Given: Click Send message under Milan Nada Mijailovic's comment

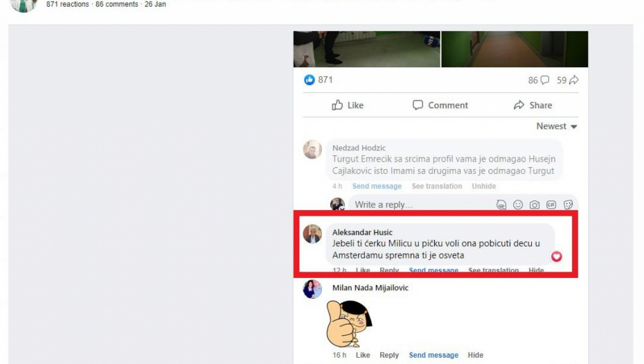Looking at the screenshot, I should click(x=433, y=355).
